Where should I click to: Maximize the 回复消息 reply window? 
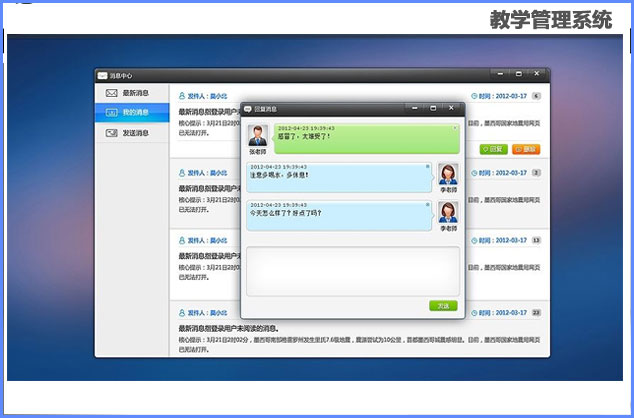pos(433,107)
